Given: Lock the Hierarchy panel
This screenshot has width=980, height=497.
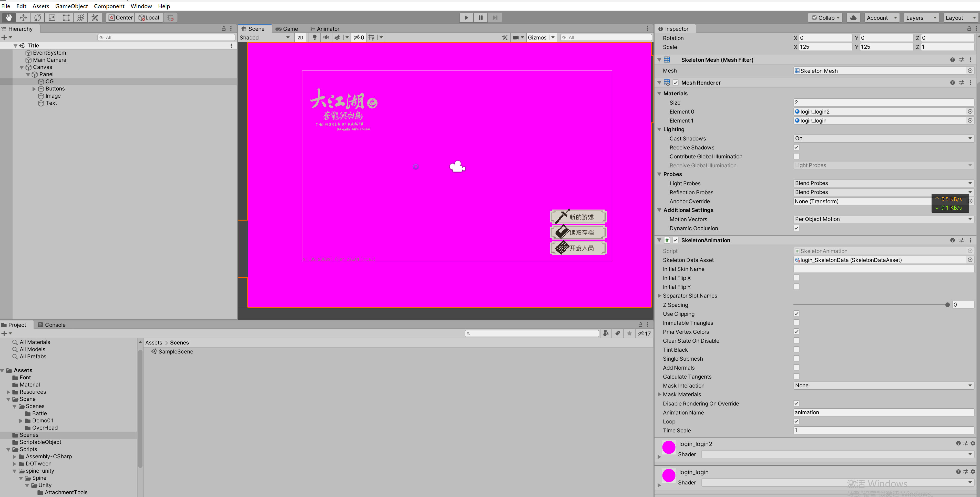Looking at the screenshot, I should 224,28.
